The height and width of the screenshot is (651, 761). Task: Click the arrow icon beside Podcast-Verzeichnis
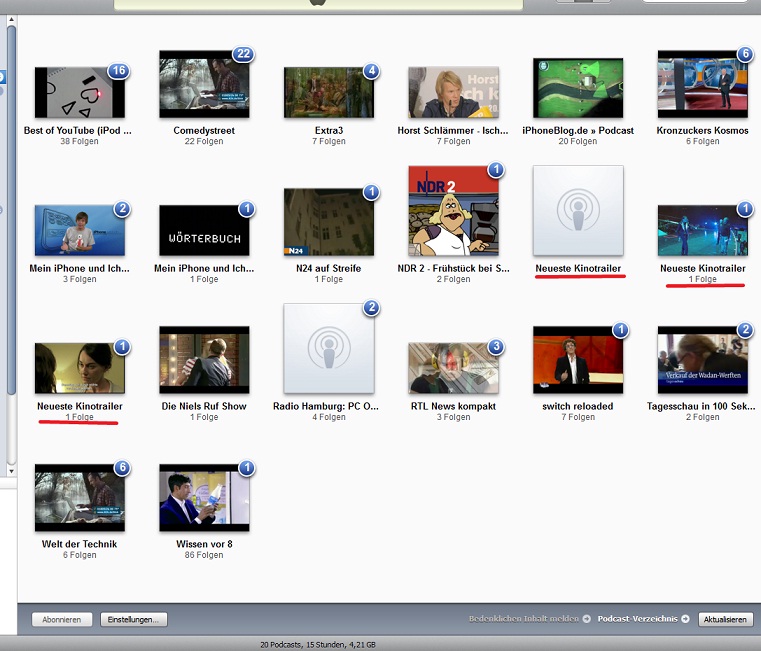click(685, 619)
